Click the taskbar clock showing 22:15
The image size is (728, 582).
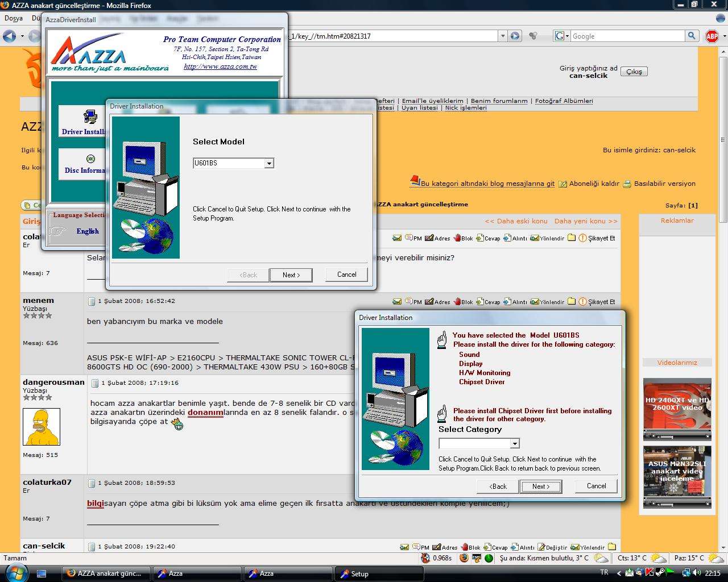click(x=713, y=573)
